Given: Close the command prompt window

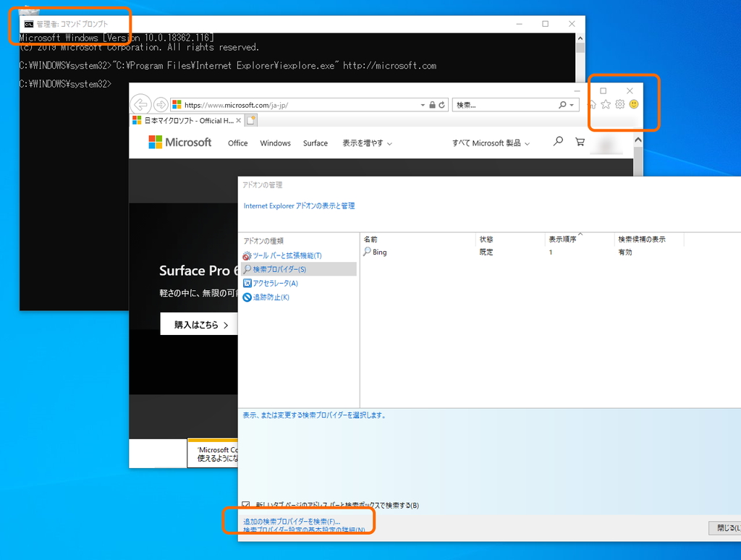Looking at the screenshot, I should tap(572, 24).
